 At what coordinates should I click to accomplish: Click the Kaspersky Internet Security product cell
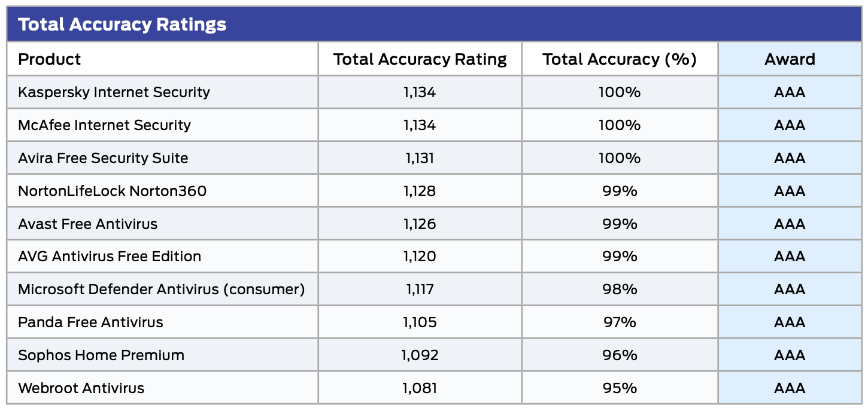point(114,92)
